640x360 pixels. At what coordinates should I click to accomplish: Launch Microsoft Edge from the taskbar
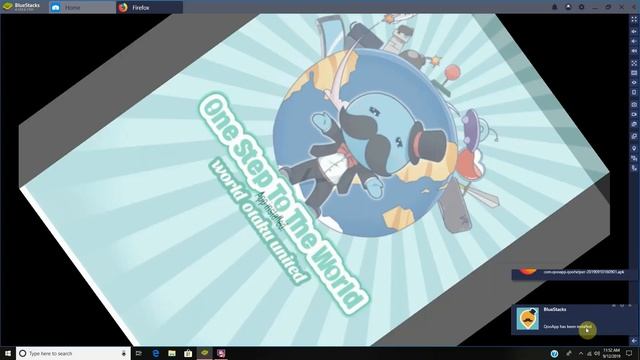[156, 353]
